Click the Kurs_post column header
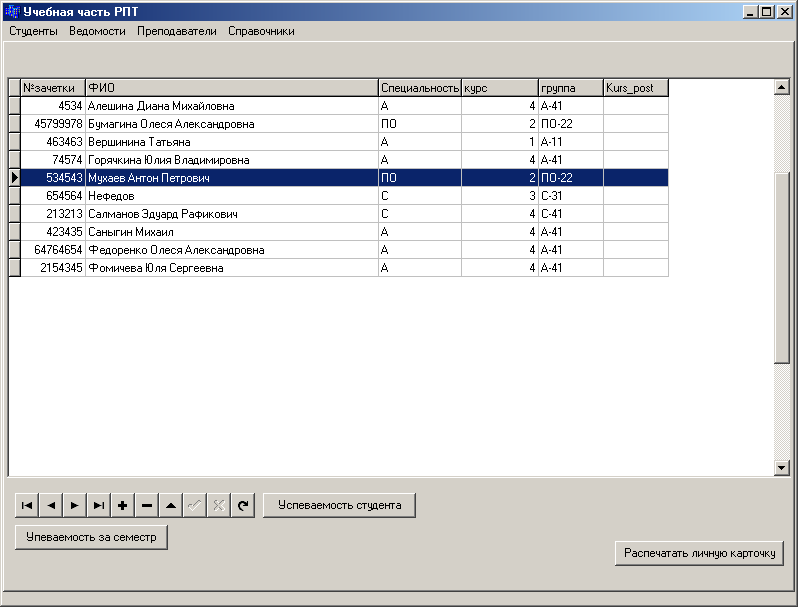Viewport: 798px width, 607px height. (636, 88)
